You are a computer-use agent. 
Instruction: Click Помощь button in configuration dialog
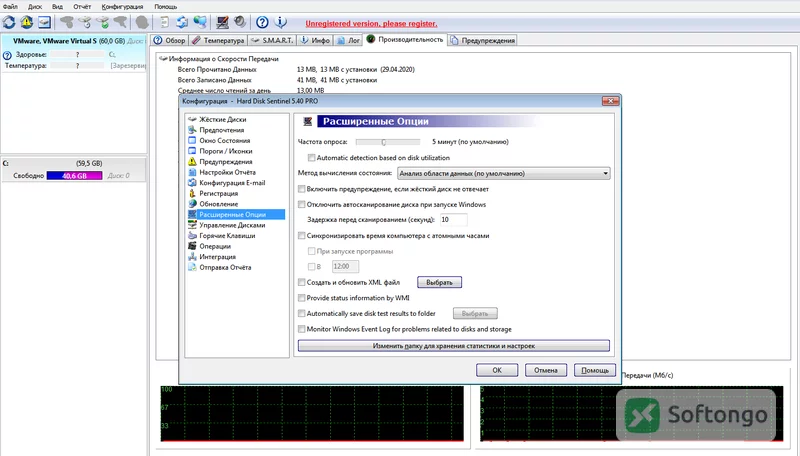point(595,370)
